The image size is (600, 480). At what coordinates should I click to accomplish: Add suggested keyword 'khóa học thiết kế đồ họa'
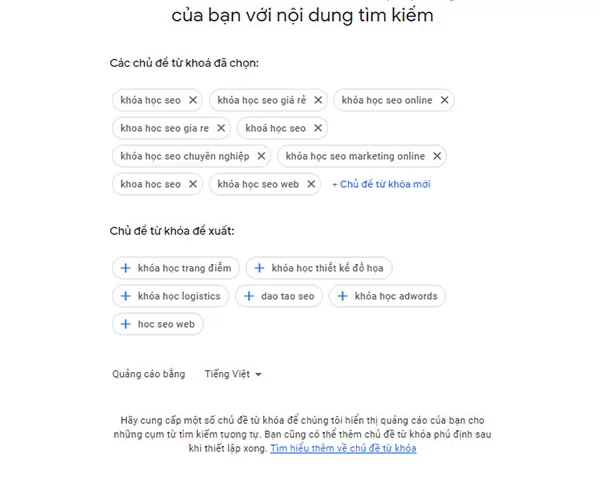[x=319, y=268]
